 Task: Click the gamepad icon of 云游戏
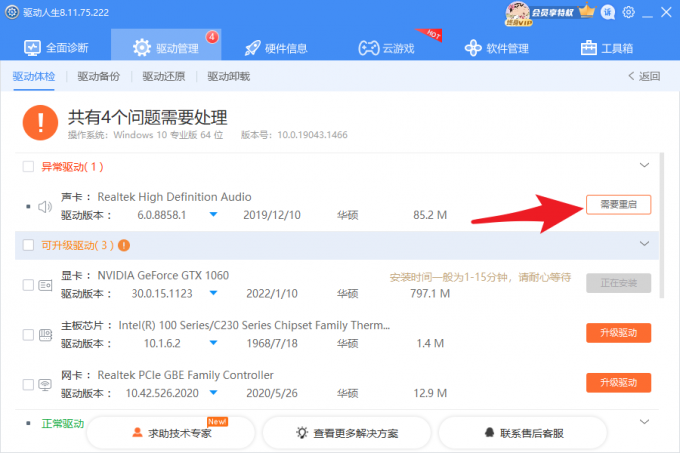[369, 48]
